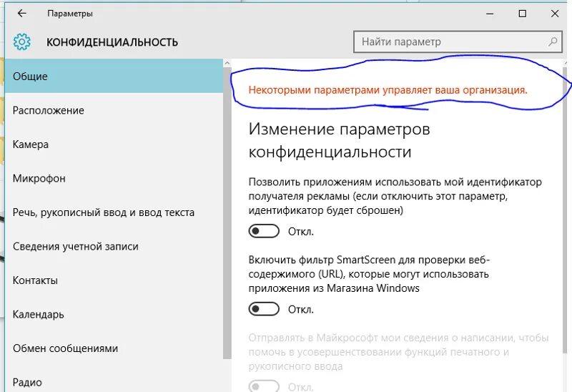
Task: Toggle the advertising ID switch
Action: coord(264,231)
